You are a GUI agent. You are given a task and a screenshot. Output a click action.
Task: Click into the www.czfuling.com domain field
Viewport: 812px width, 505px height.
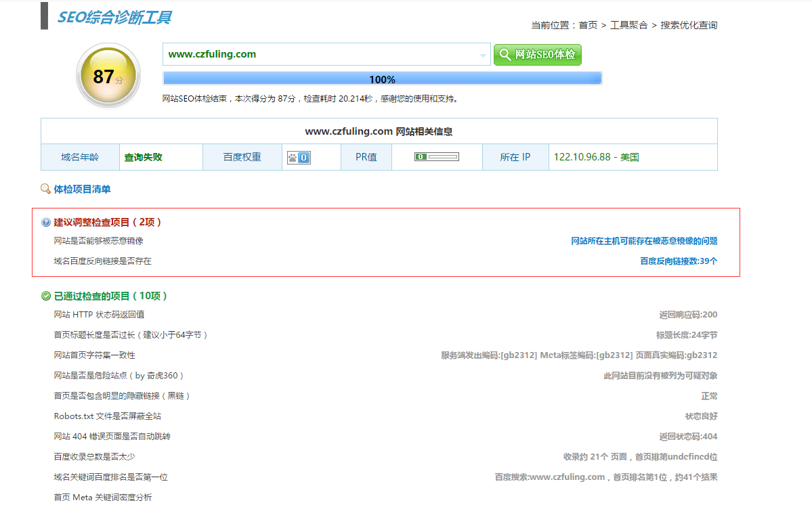point(318,55)
